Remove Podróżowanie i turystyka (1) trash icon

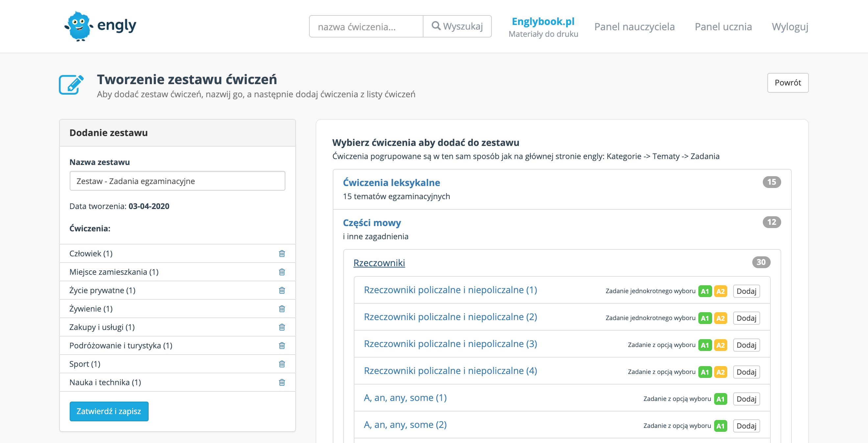pyautogui.click(x=282, y=346)
